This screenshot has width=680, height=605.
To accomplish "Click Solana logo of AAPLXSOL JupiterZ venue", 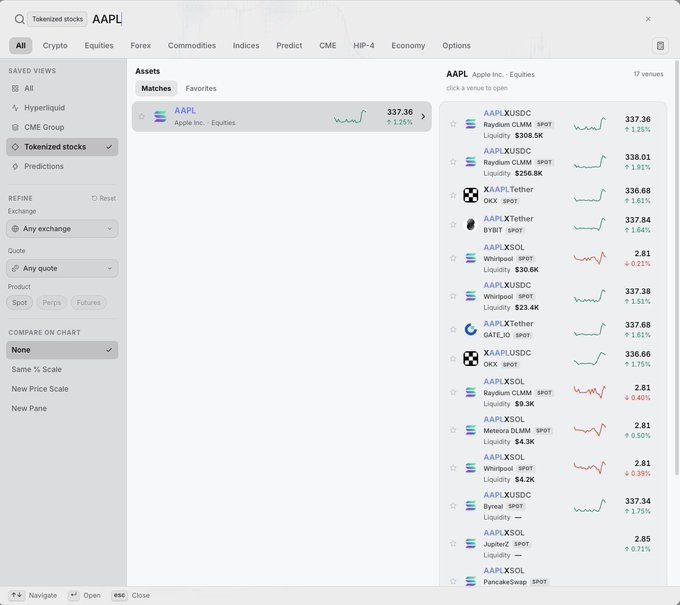I will [471, 543].
